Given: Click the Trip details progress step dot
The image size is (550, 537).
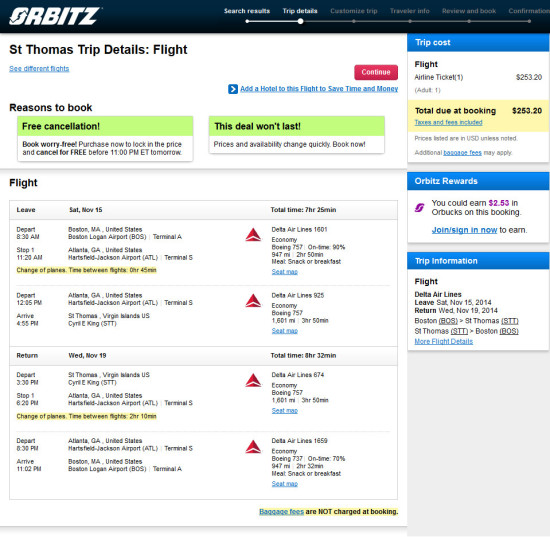Looking at the screenshot, I should [300, 21].
